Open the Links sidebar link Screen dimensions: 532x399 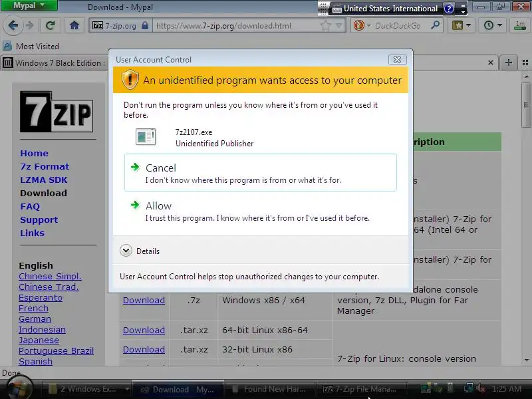click(x=32, y=233)
